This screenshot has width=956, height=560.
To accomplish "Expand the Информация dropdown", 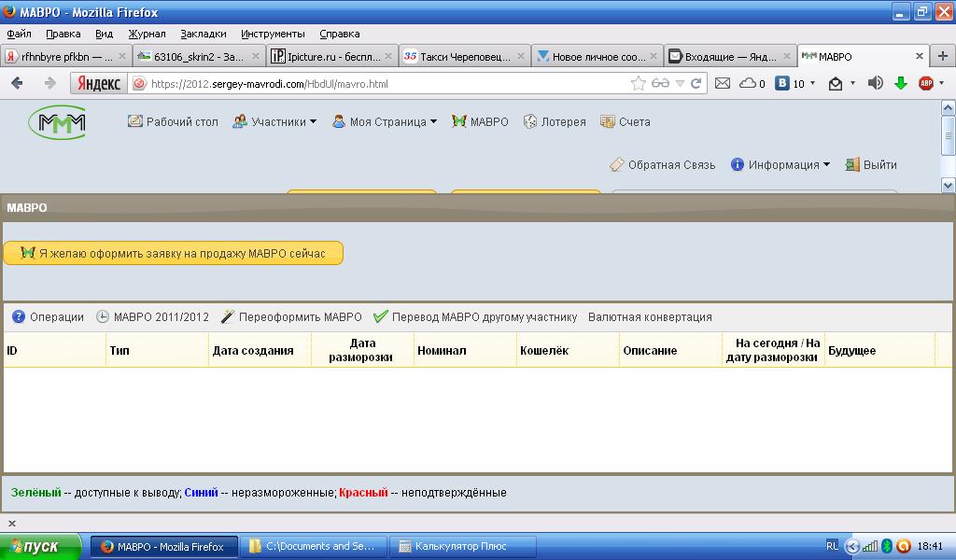I will tap(780, 164).
